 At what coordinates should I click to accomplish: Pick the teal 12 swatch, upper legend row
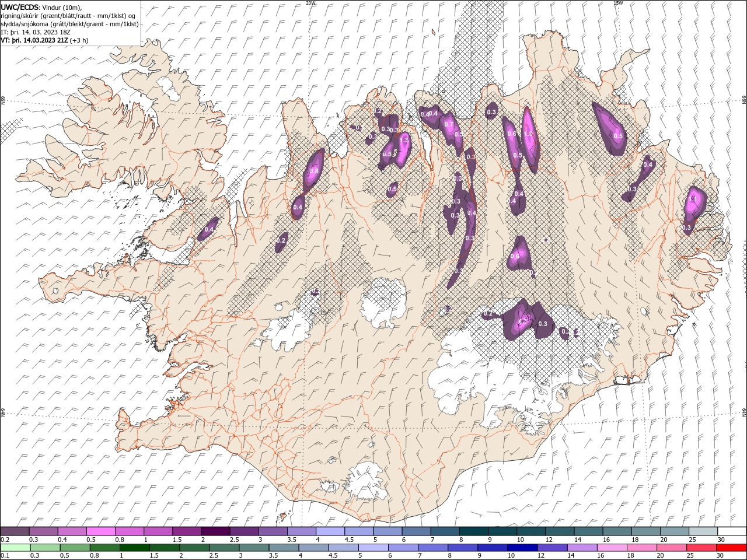(559, 531)
